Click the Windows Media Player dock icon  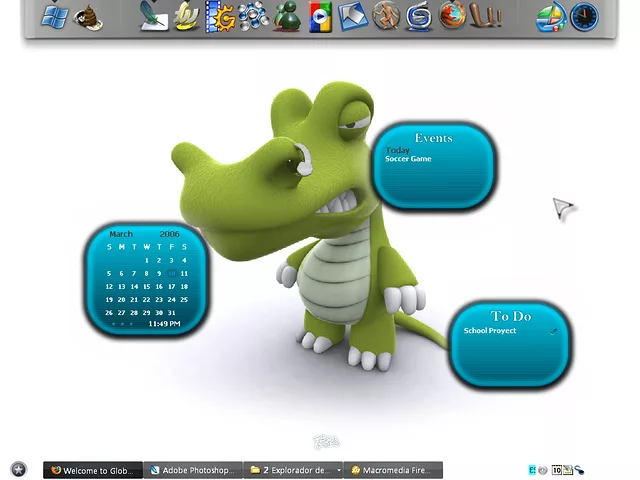point(320,17)
